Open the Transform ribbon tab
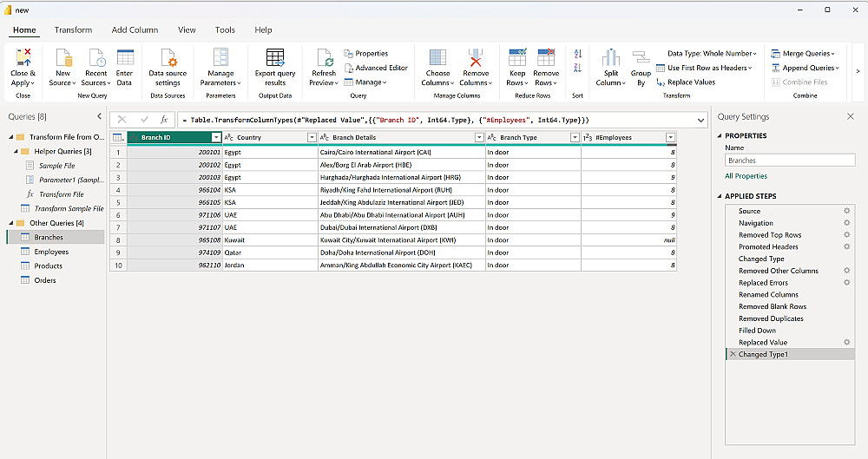This screenshot has height=459, width=868. [x=73, y=30]
